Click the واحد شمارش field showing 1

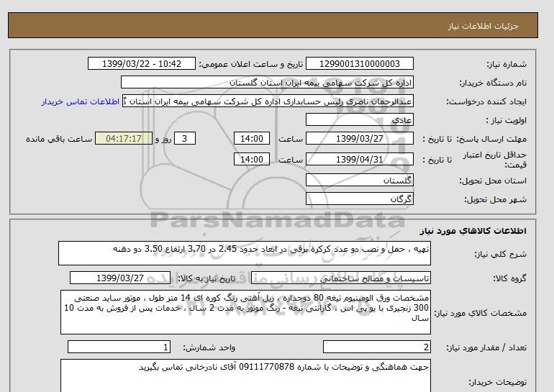(x=119, y=347)
